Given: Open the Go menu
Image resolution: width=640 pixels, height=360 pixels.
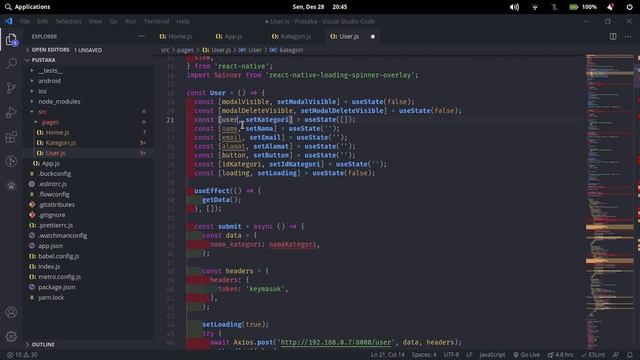Looking at the screenshot, I should [x=113, y=21].
